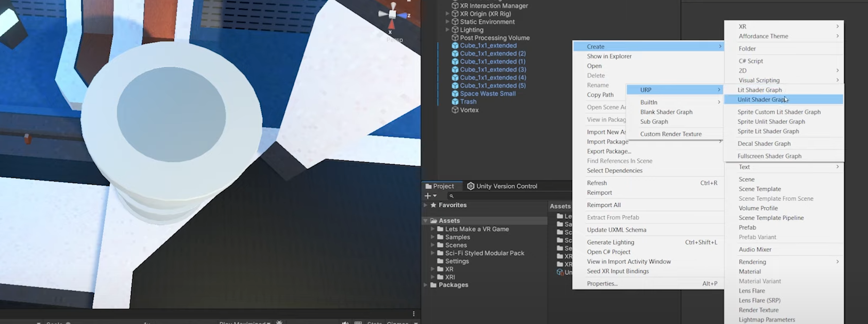Select Unlit Shader Graph
This screenshot has height=324, width=868.
point(783,99)
